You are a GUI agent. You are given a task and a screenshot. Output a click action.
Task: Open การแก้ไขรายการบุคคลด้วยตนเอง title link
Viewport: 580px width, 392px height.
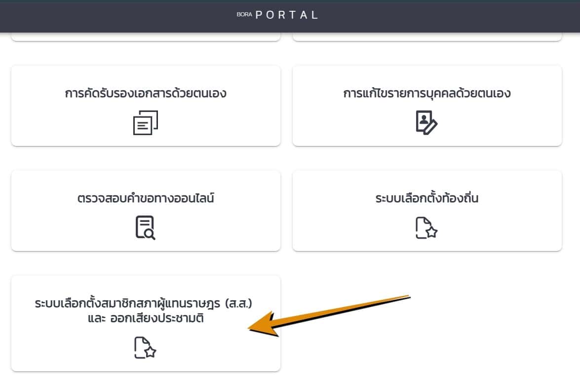(427, 93)
